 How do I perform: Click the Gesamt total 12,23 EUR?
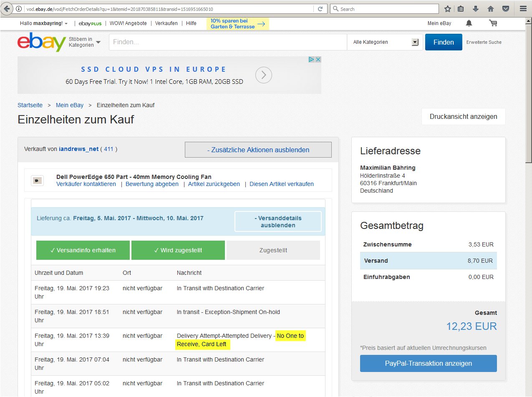[471, 326]
